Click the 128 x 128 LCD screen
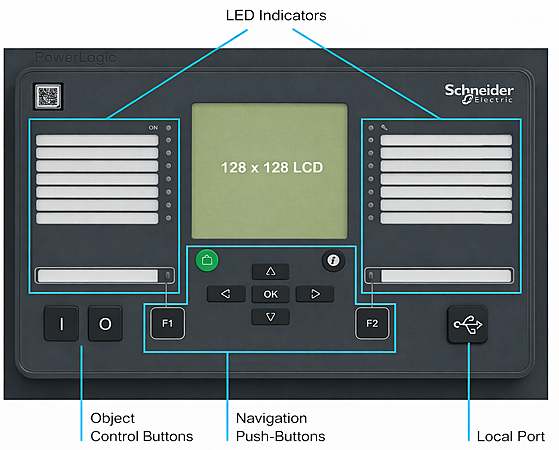Screen dimensions: 559x450 click(x=270, y=171)
